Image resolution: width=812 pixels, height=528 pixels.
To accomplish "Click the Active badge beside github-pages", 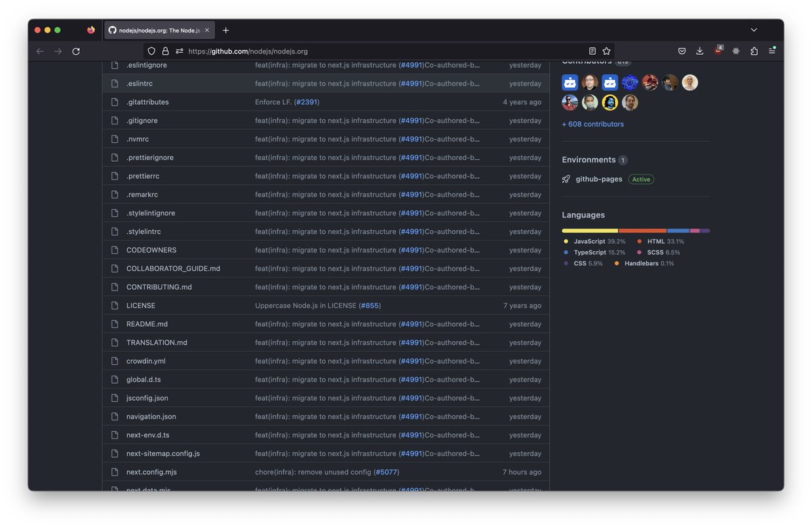I will click(641, 179).
